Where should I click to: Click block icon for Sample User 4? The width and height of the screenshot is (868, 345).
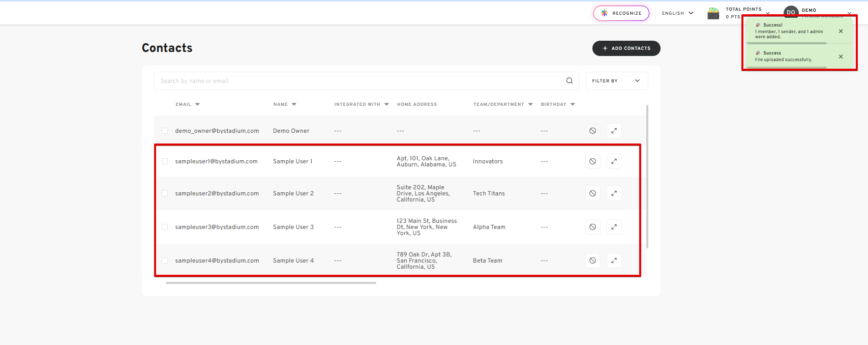(x=592, y=261)
